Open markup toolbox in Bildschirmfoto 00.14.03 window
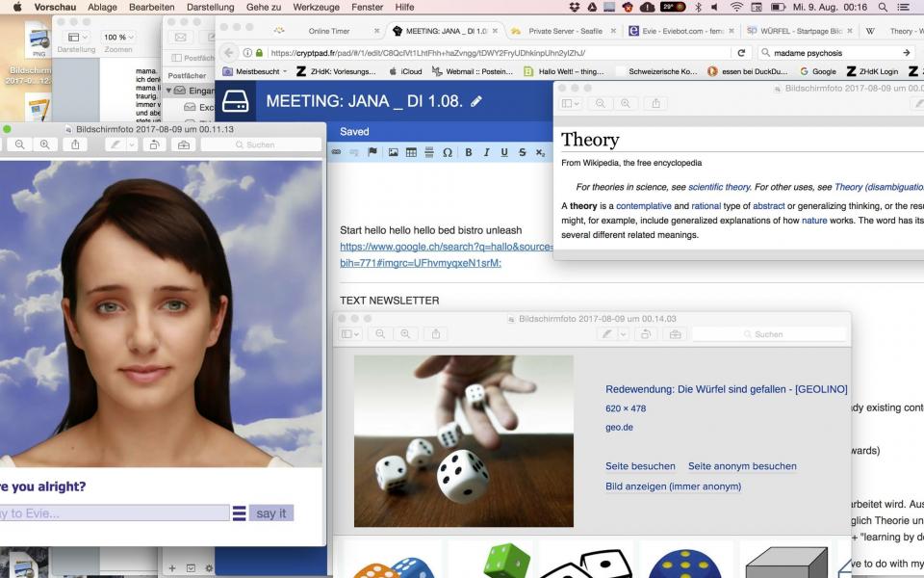 (675, 333)
